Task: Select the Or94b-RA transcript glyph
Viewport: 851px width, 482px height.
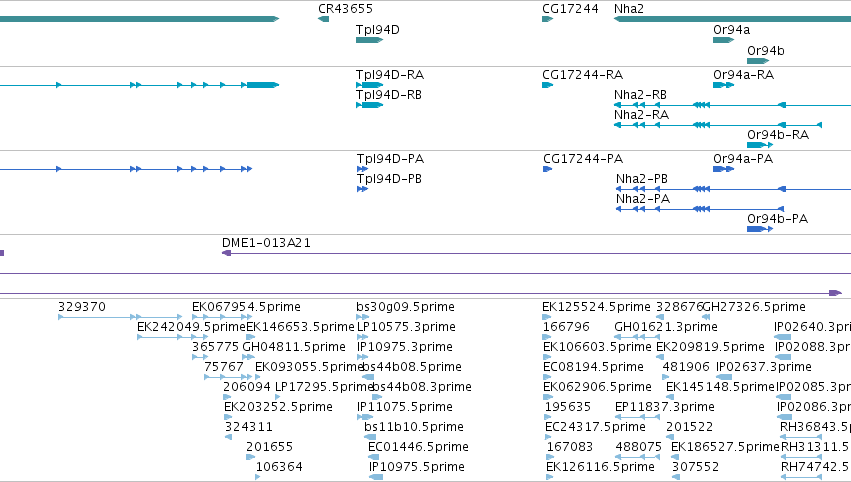Action: 760,145
